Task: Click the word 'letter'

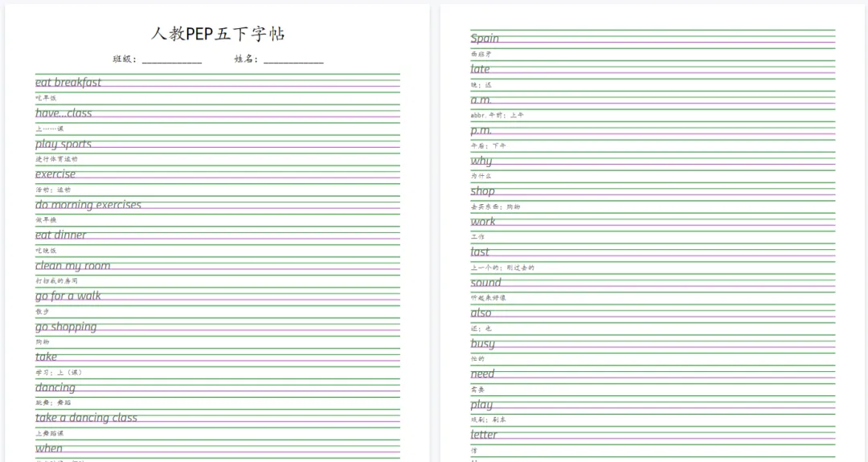Action: pyautogui.click(x=483, y=435)
